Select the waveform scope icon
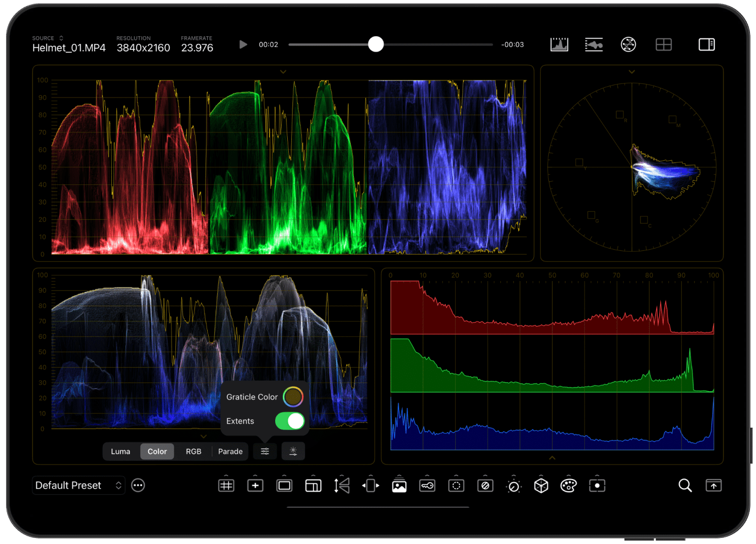Viewport: 756px width, 544px height. [594, 44]
